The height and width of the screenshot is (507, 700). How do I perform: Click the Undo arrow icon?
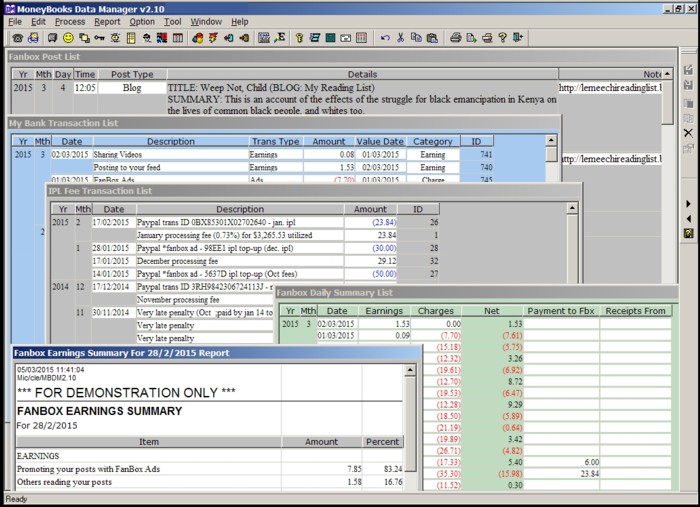click(385, 38)
